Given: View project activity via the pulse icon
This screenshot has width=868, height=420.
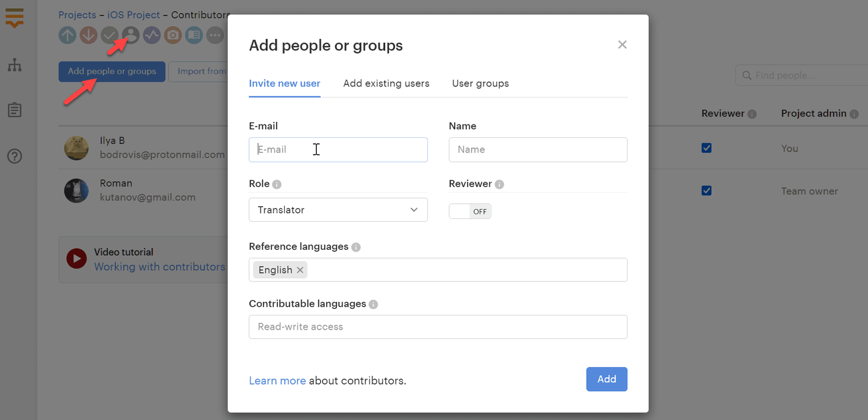Looking at the screenshot, I should 151,35.
